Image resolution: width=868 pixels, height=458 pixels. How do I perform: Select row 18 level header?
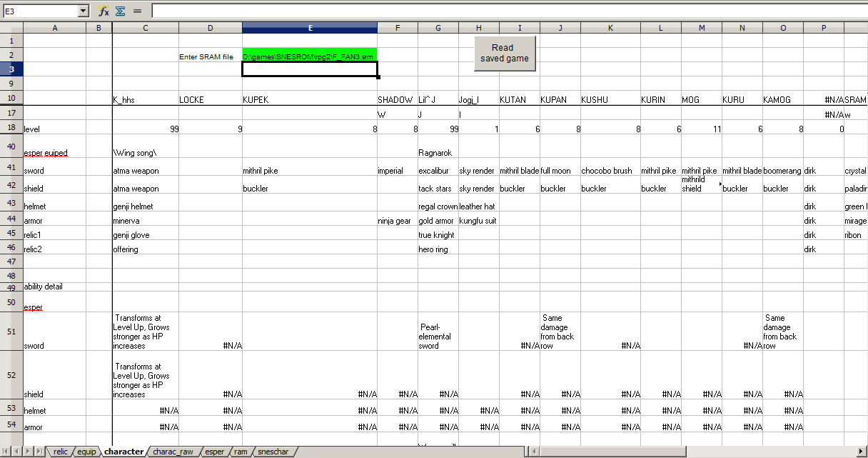click(11, 129)
